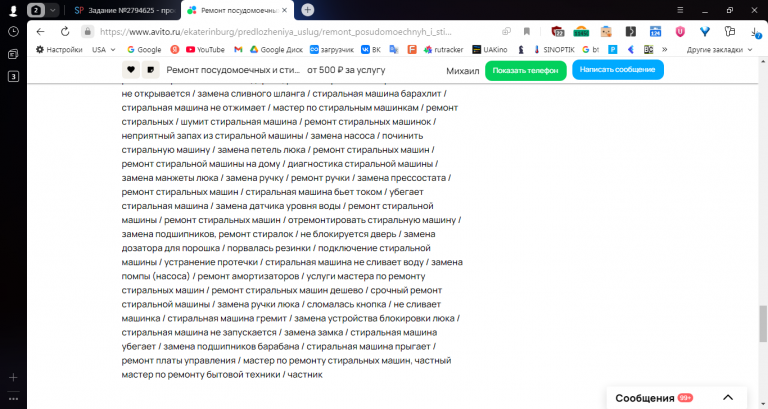The image size is (768, 409).
Task: Expand the Сообщения chat panel chevron
Action: click(x=728, y=397)
